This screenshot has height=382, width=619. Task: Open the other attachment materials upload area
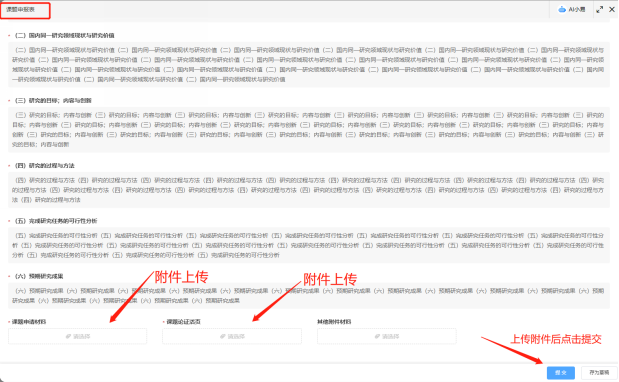pyautogui.click(x=386, y=336)
